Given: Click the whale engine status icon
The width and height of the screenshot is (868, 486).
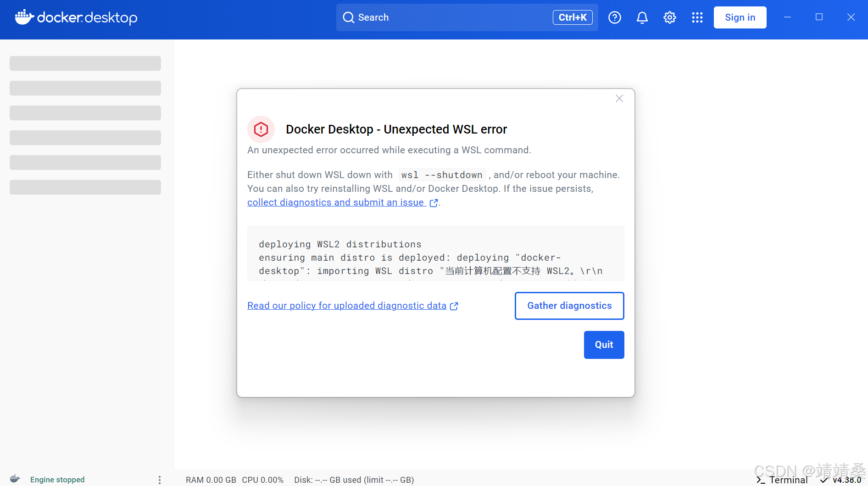Looking at the screenshot, I should tap(15, 479).
